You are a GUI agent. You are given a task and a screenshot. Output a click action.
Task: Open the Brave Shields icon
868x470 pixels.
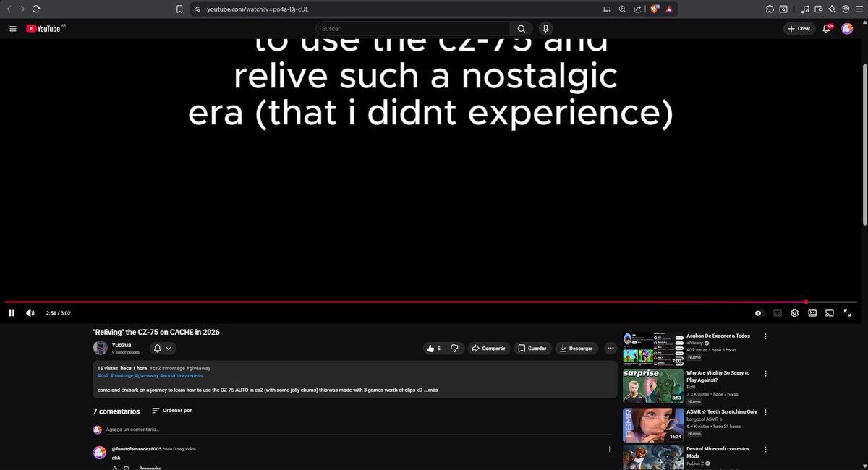point(655,9)
